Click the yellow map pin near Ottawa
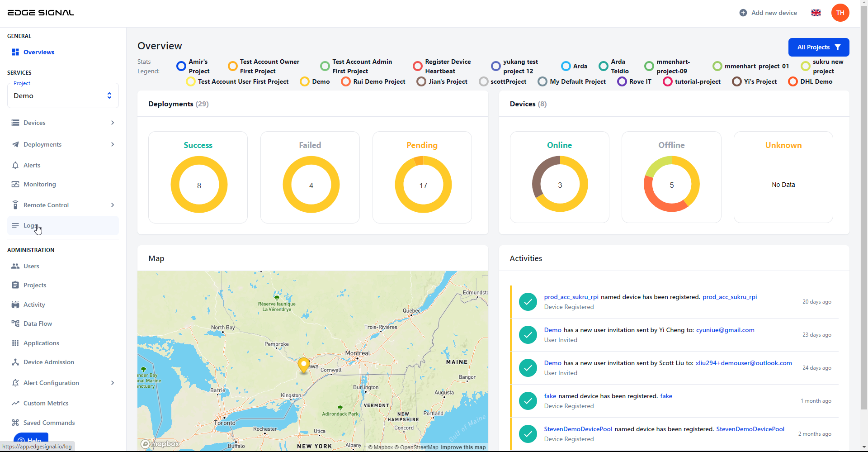Screen dimensions: 868x452 point(303,364)
